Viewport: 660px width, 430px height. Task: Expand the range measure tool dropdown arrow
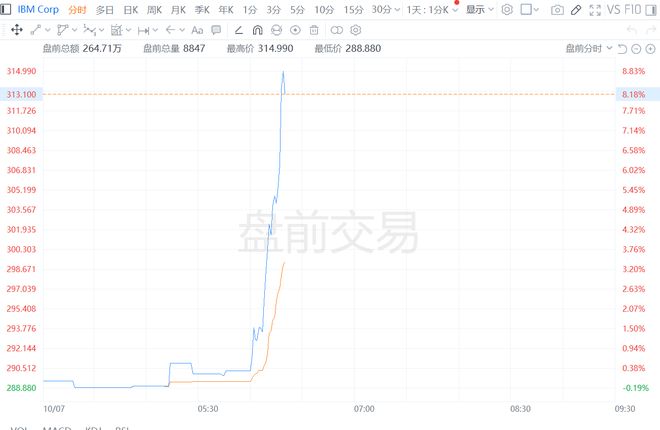pos(155,30)
